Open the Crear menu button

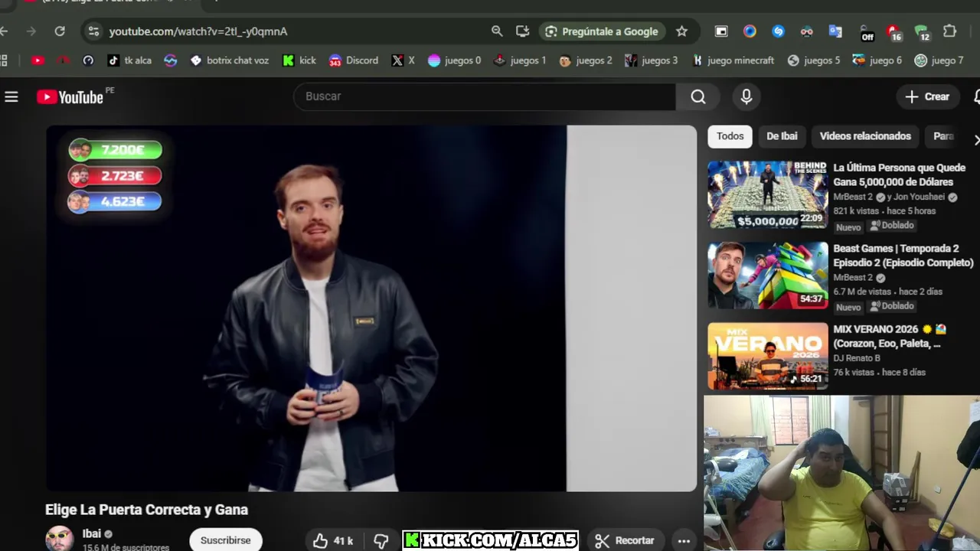pos(927,96)
